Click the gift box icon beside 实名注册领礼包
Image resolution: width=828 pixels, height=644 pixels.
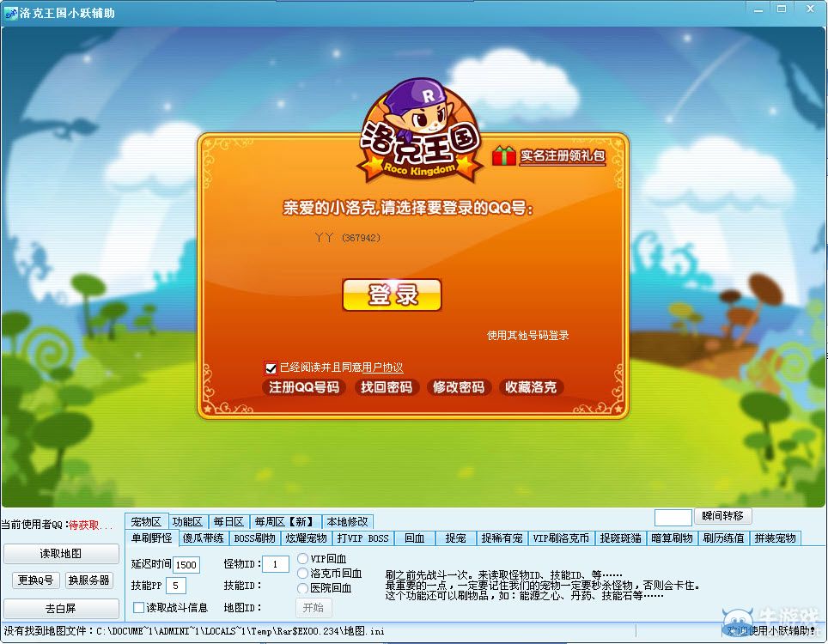pyautogui.click(x=504, y=155)
